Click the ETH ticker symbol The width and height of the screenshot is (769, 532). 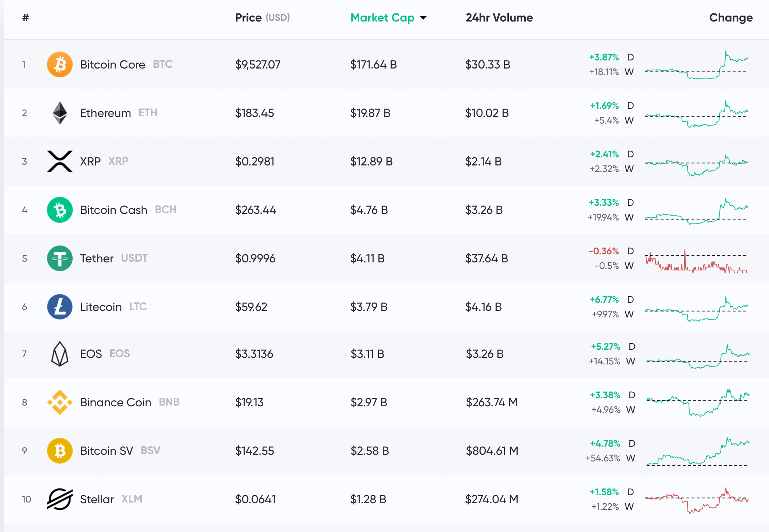pyautogui.click(x=148, y=113)
